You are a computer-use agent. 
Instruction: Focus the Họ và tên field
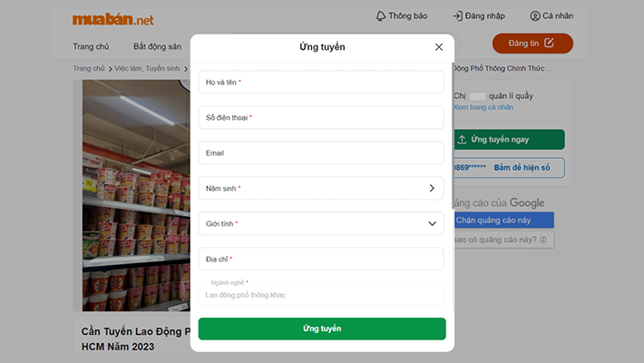pos(321,83)
